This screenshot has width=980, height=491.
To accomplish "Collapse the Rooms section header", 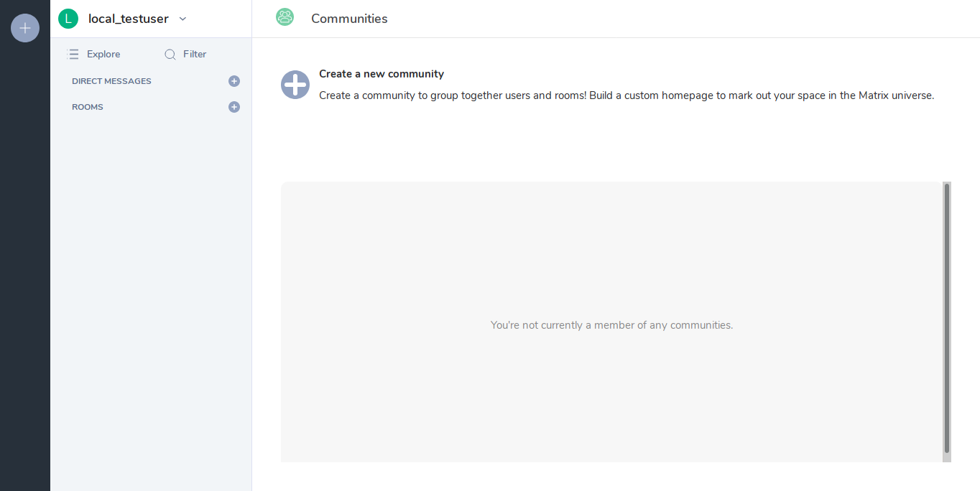I will [88, 107].
